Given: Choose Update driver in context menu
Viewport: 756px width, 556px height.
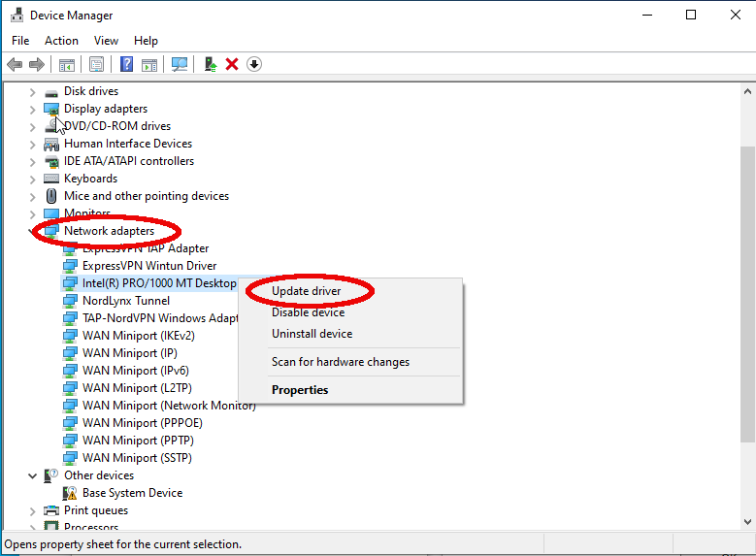Looking at the screenshot, I should pyautogui.click(x=307, y=291).
